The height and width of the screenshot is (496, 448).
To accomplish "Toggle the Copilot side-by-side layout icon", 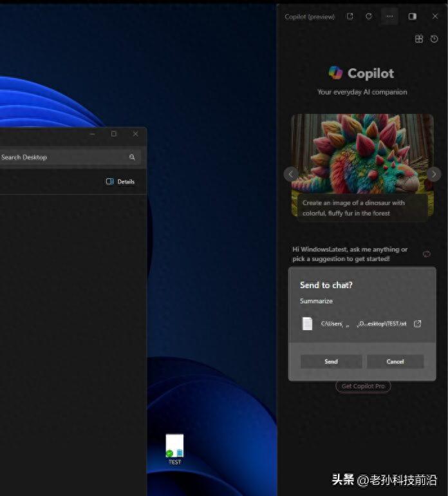I will coord(412,17).
